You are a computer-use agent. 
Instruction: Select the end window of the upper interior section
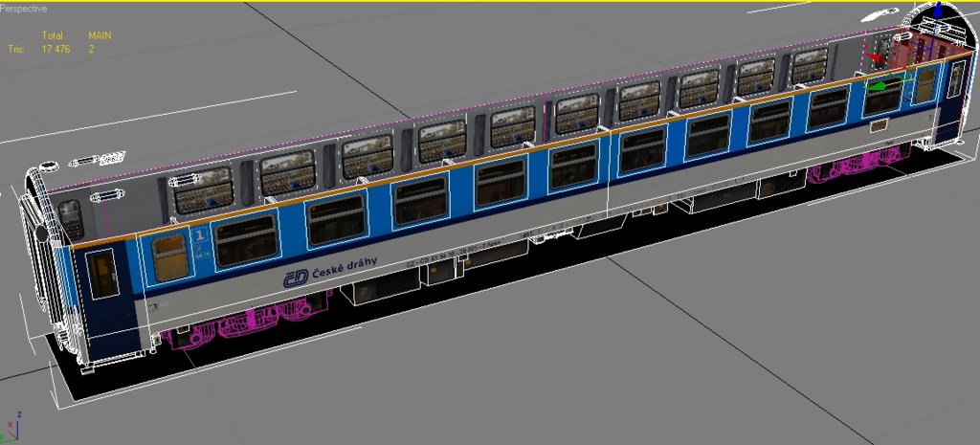[70, 219]
